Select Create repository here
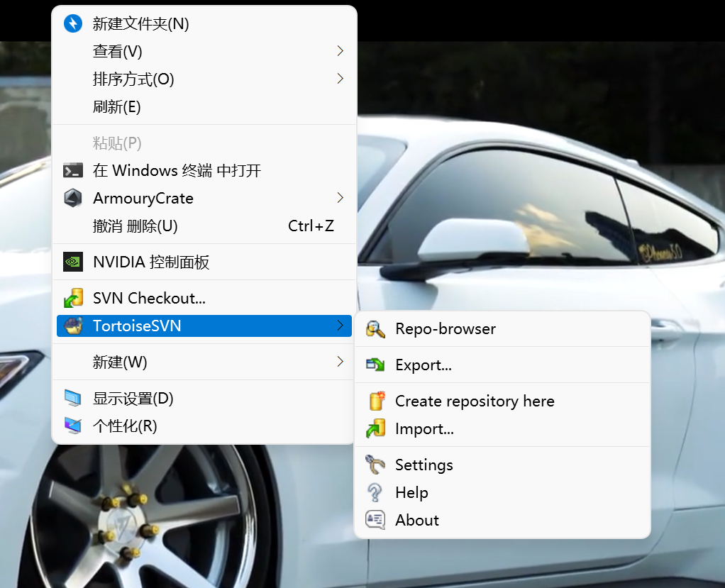Viewport: 725px width, 588px height. pos(502,401)
